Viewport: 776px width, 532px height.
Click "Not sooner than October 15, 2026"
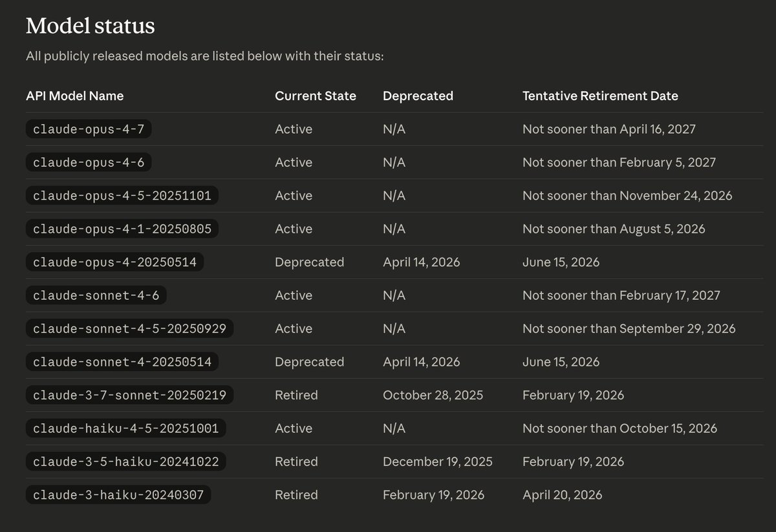[620, 429]
